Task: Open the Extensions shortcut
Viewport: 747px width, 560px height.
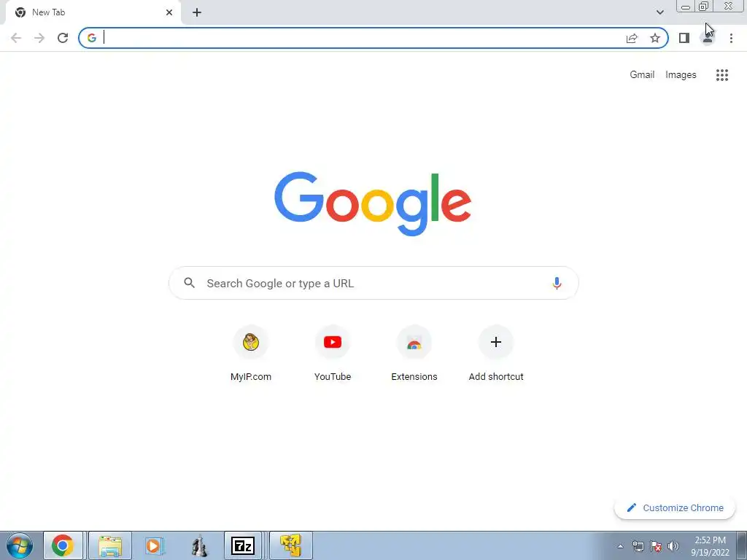Action: click(x=414, y=354)
